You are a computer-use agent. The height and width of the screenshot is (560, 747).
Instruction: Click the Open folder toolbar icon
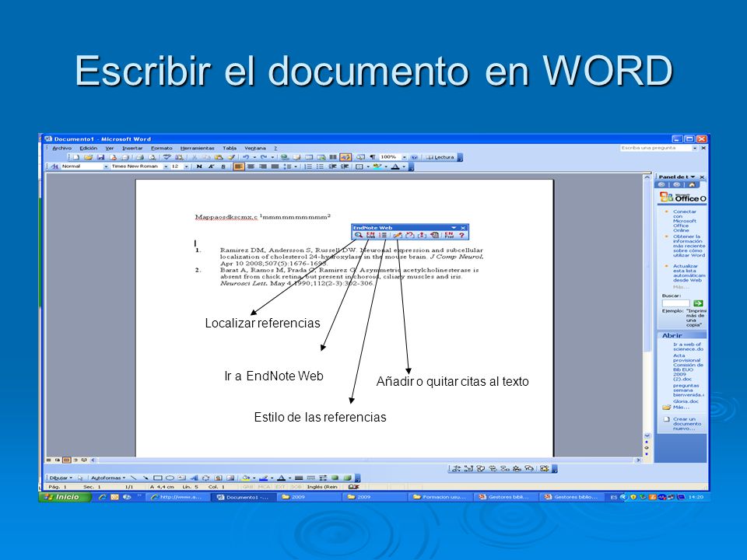88,157
